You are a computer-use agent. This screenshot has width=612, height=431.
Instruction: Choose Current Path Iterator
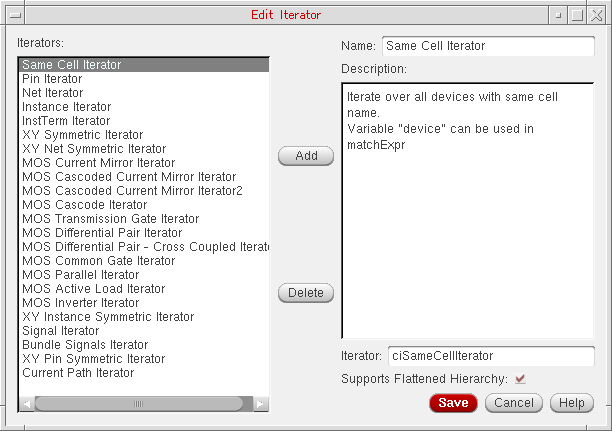pyautogui.click(x=144, y=373)
